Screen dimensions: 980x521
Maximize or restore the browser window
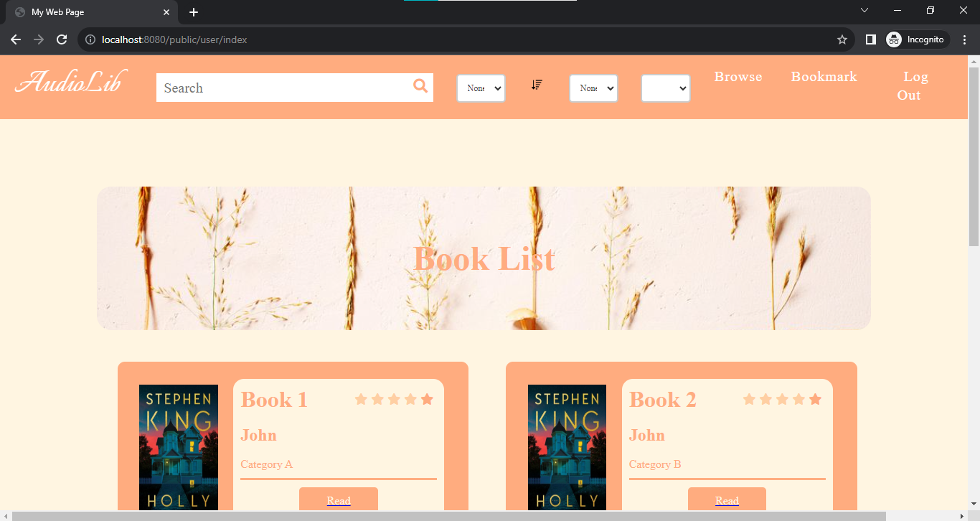click(930, 10)
